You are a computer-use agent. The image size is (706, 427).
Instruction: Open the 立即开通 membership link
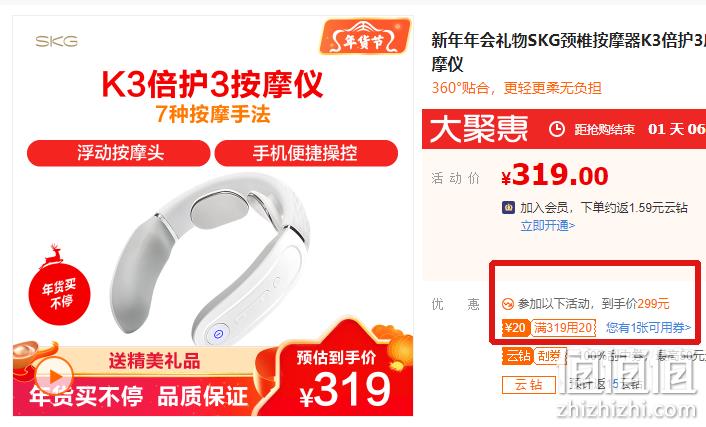click(x=548, y=225)
